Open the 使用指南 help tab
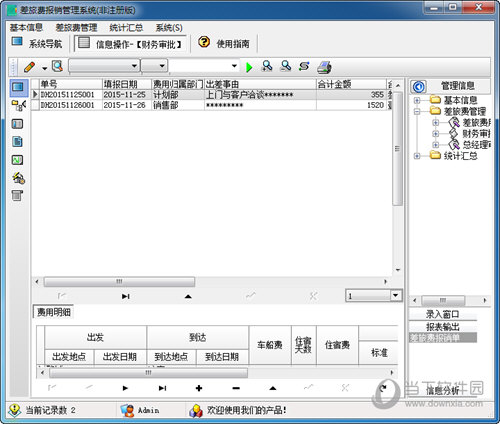This screenshot has height=424, width=500. pos(224,43)
